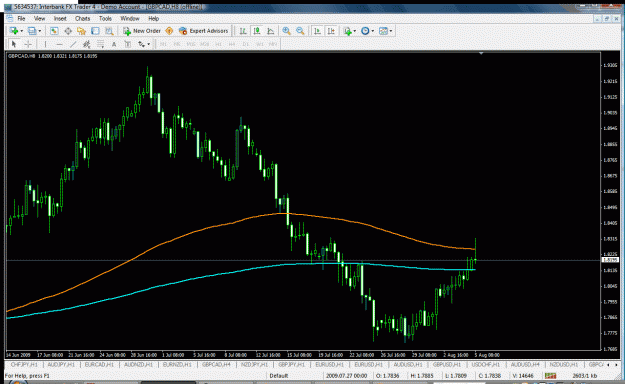This screenshot has width=625, height=384.
Task: Switch timeframe to MN
Action: tap(273, 44)
